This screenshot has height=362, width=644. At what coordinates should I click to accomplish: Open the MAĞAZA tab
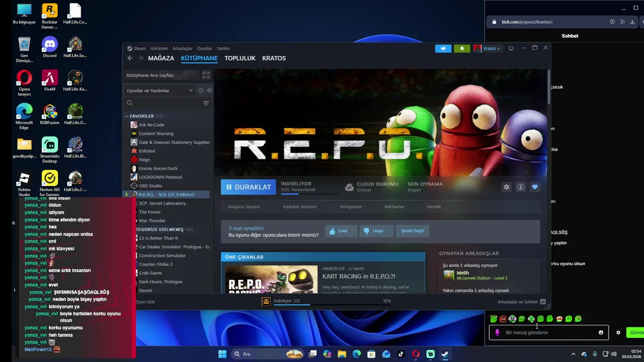(161, 58)
